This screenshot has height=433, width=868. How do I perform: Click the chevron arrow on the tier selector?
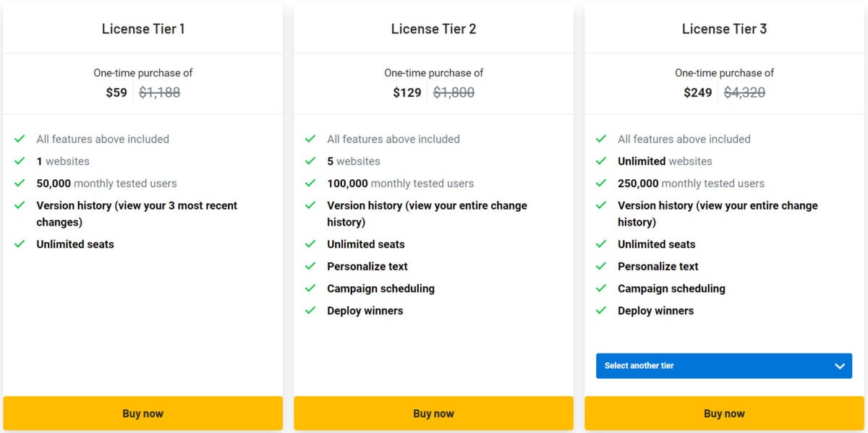click(841, 366)
